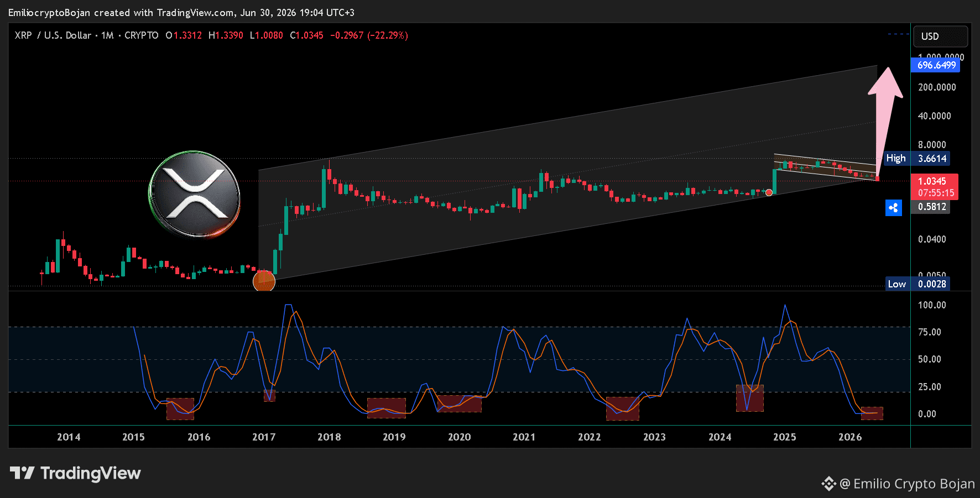Viewport: 980px width, 498px height.
Task: Click the 8.0000 price axis label
Action: (x=932, y=145)
